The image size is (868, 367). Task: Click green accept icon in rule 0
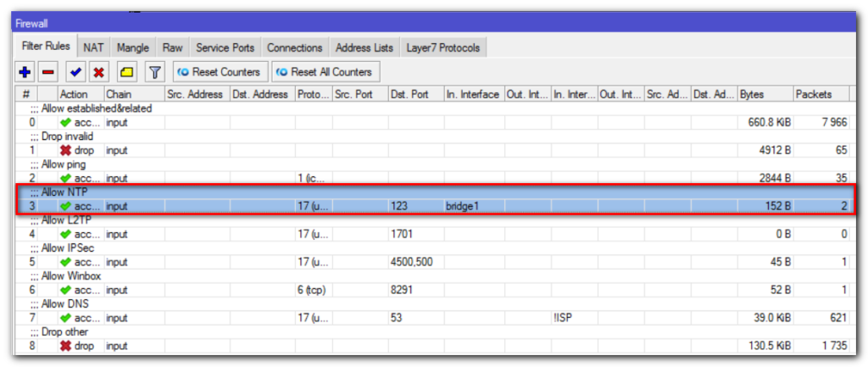[66, 122]
